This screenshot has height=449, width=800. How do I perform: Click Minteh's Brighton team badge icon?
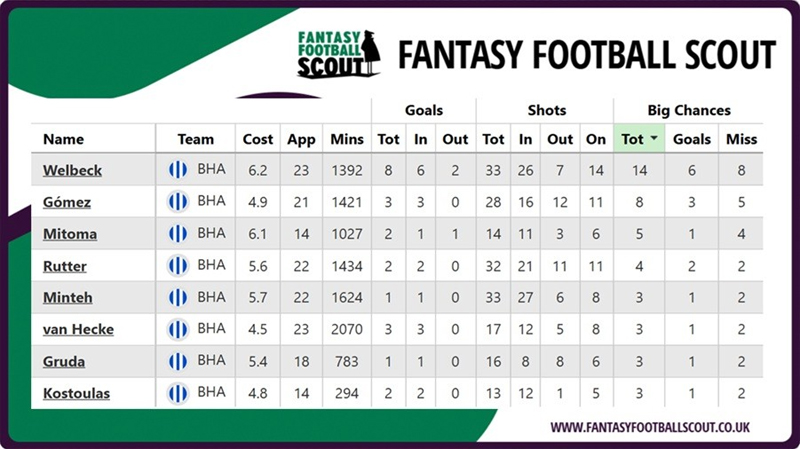[x=178, y=298]
